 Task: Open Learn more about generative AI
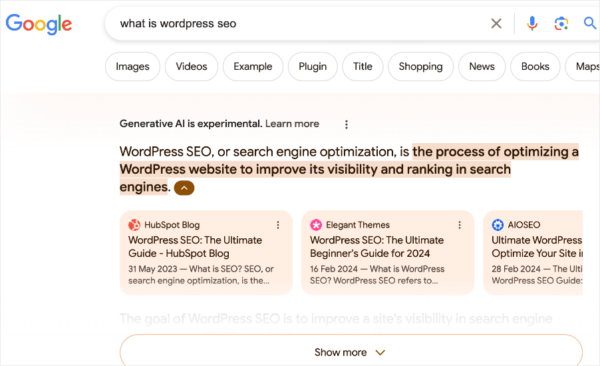pyautogui.click(x=292, y=124)
